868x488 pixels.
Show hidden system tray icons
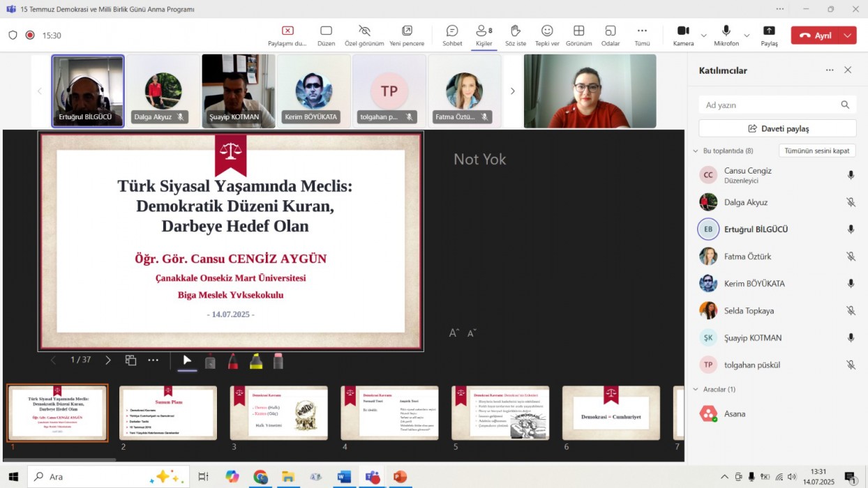point(725,477)
